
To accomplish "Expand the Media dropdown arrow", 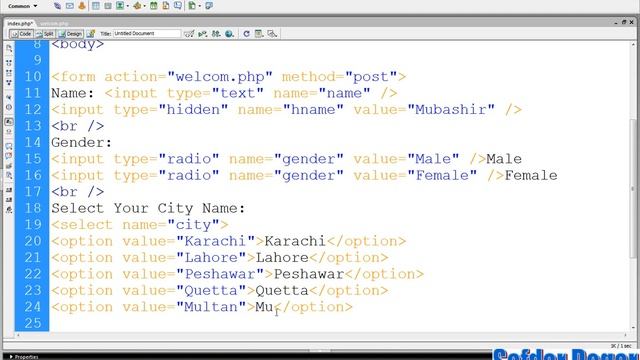I will coord(145,6).
